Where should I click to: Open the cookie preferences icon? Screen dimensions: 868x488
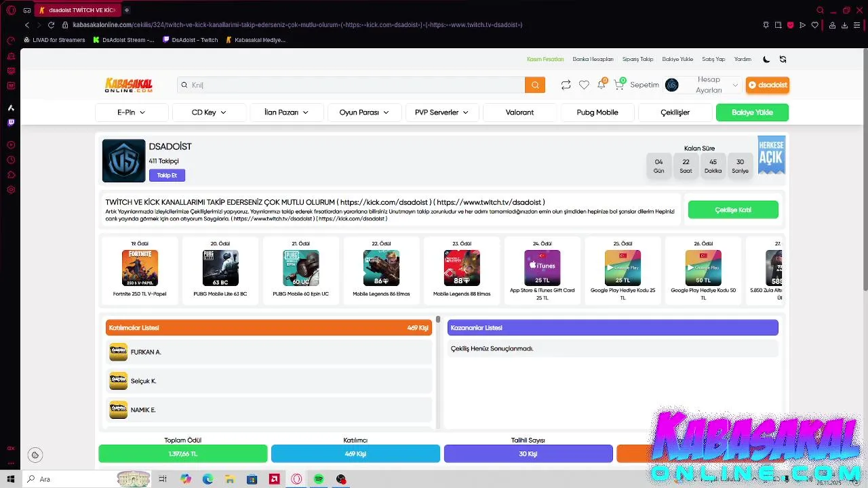[x=35, y=455]
